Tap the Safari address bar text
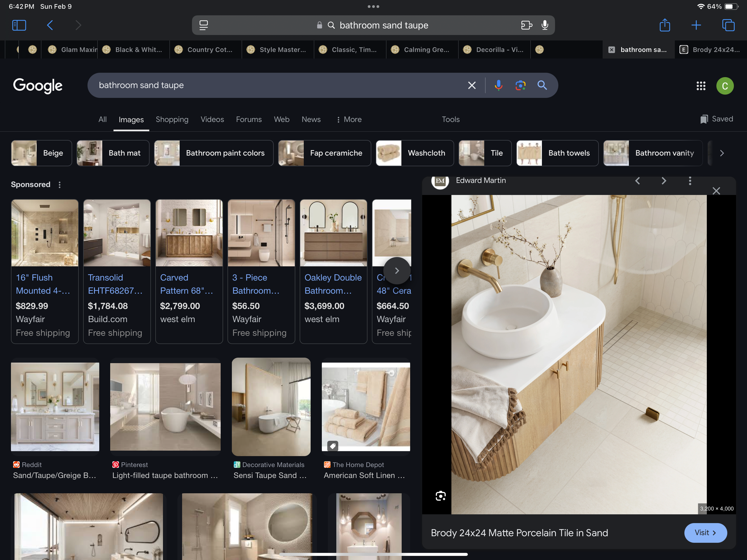Viewport: 747px width, 560px height. point(384,25)
